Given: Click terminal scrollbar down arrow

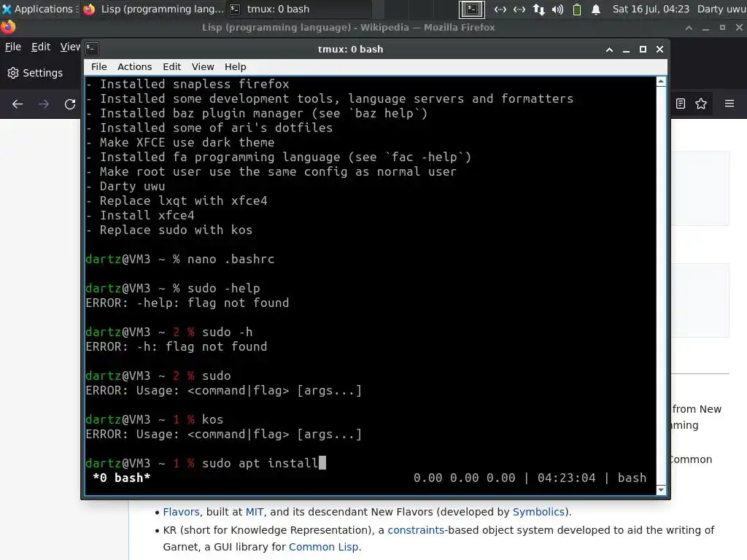Looking at the screenshot, I should point(661,490).
